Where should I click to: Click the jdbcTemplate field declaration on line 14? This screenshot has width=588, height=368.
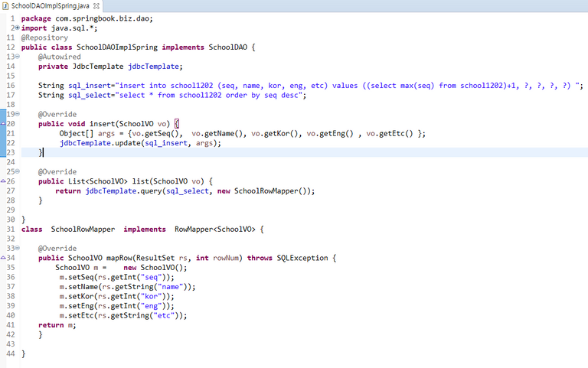click(x=153, y=67)
